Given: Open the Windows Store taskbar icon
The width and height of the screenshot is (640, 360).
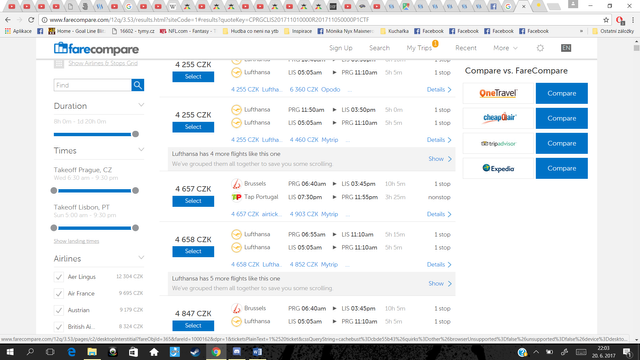Looking at the screenshot, I should [133, 352].
